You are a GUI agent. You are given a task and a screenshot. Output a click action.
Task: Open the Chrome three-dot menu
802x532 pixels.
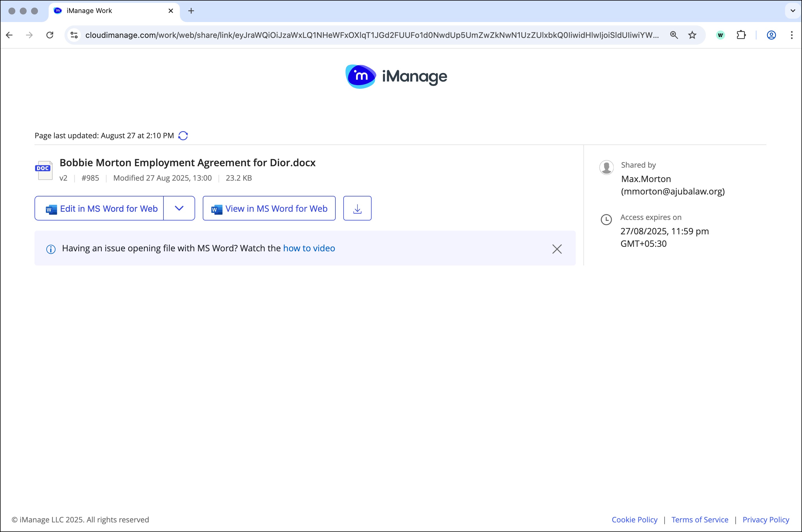[x=792, y=35]
